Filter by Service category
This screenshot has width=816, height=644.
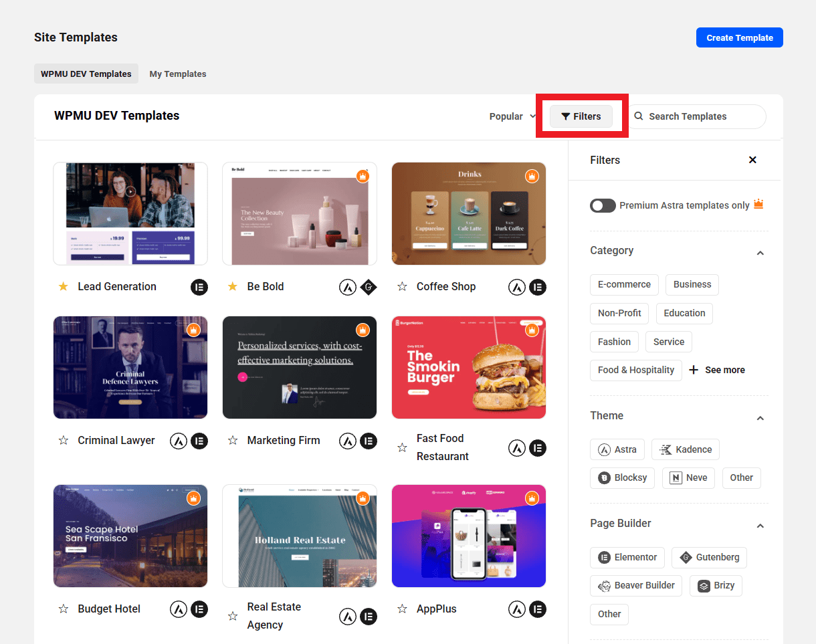point(669,342)
